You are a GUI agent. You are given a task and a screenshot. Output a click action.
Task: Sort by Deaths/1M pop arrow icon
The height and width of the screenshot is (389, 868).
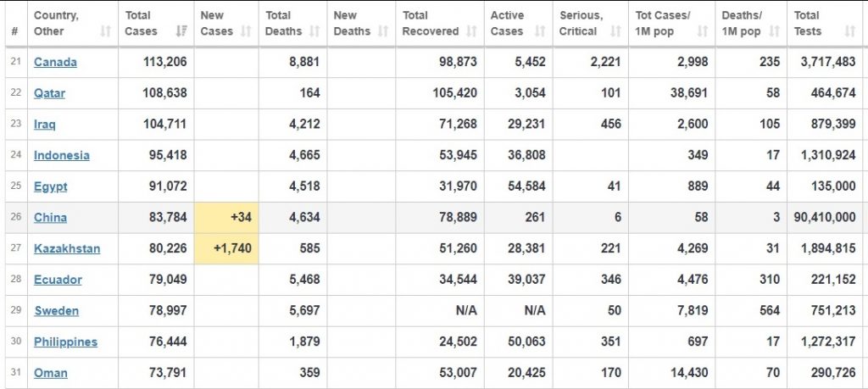point(775,31)
